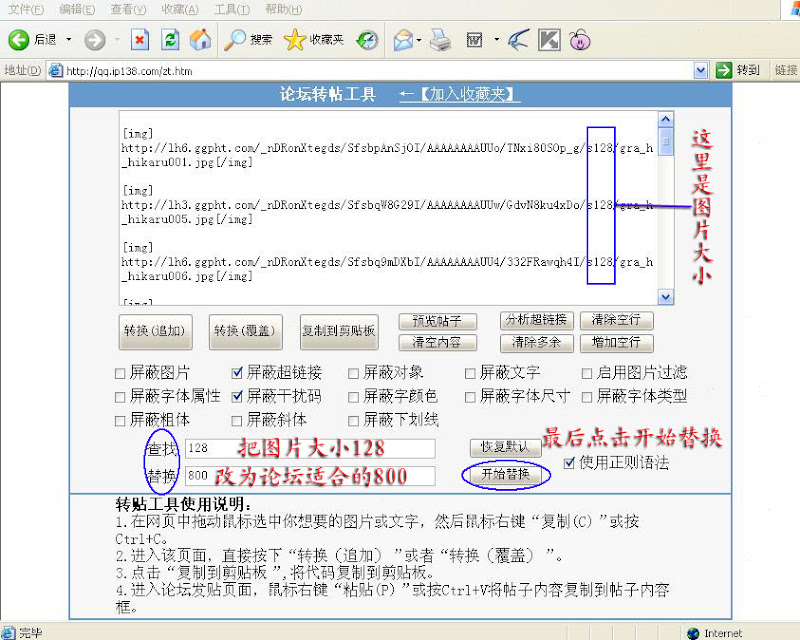This screenshot has width=800, height=640.
Task: Toggle the 屏蔽字体尺寸 checkbox
Action: [470, 397]
